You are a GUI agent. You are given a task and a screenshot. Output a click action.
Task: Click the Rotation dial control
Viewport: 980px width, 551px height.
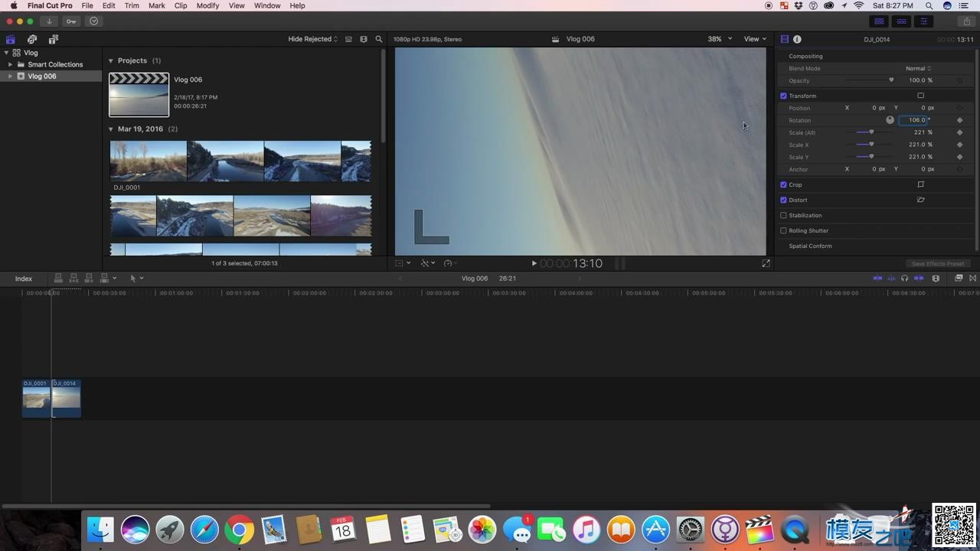pos(890,120)
